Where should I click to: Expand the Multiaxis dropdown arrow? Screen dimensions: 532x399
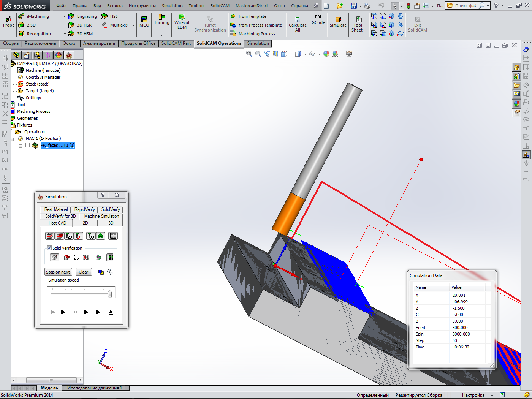pyautogui.click(x=133, y=25)
